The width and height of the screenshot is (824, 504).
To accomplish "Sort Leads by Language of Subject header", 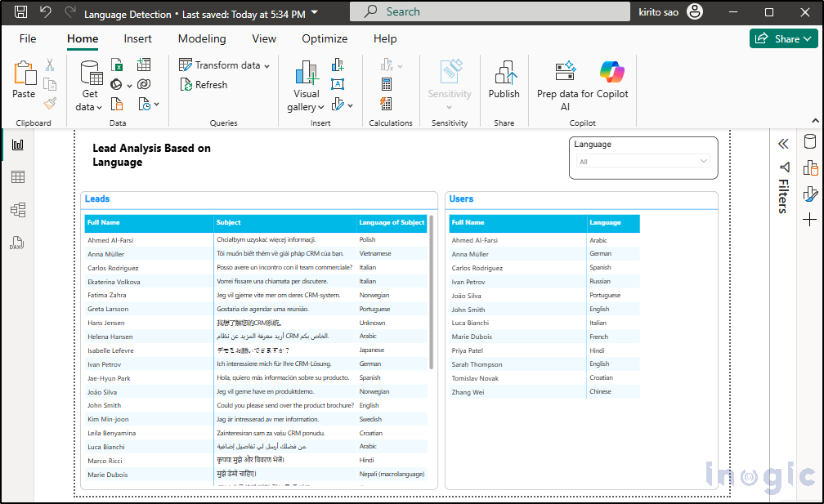I will click(x=392, y=223).
